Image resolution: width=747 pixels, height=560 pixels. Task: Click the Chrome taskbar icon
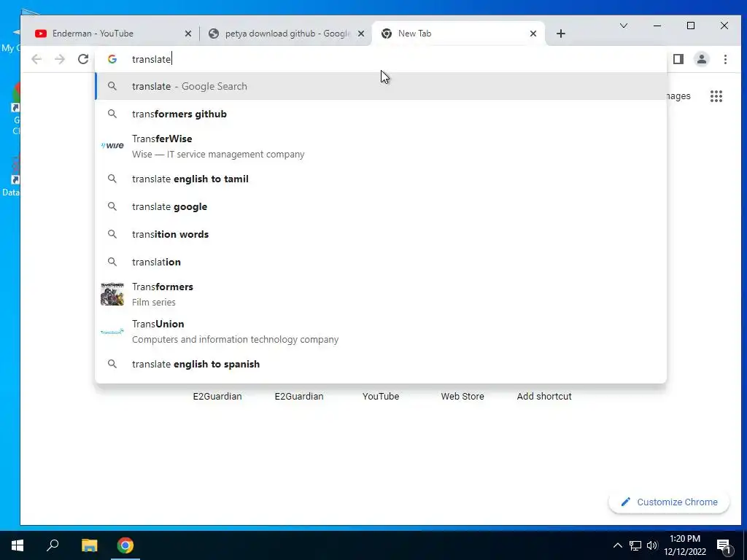(125, 545)
